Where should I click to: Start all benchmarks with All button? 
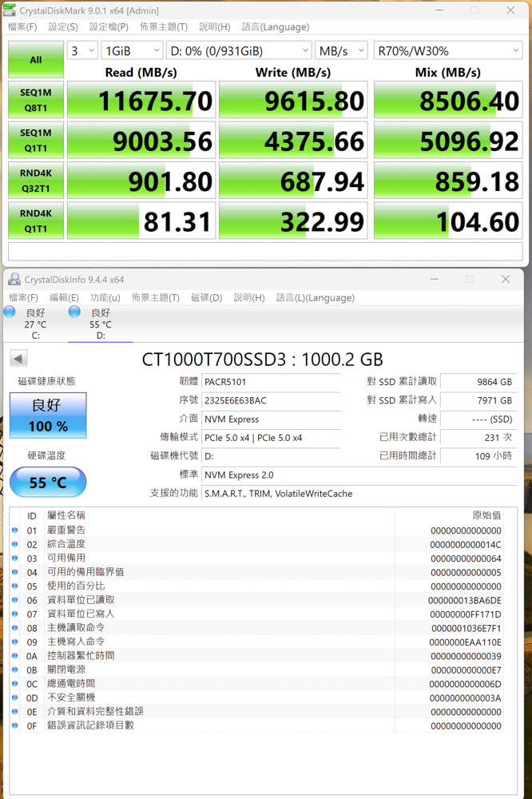click(36, 60)
